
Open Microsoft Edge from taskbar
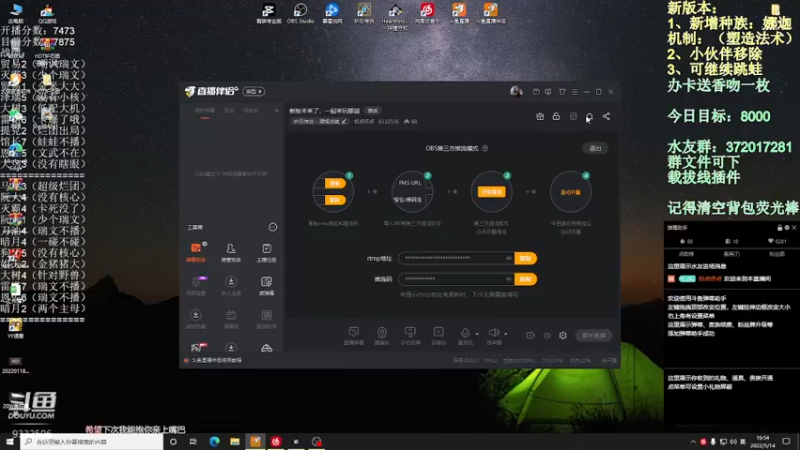point(214,441)
